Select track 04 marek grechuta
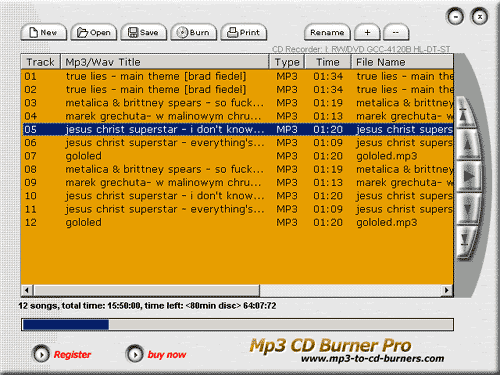 [237, 116]
